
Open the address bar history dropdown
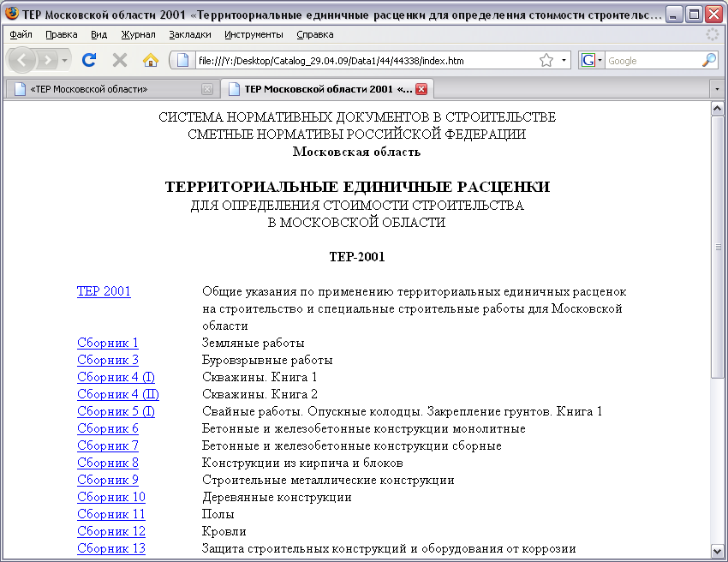click(564, 60)
